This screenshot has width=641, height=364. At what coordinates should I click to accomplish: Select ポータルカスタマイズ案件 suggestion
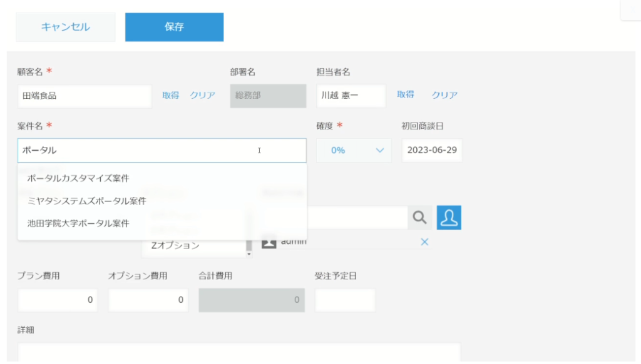click(x=78, y=178)
